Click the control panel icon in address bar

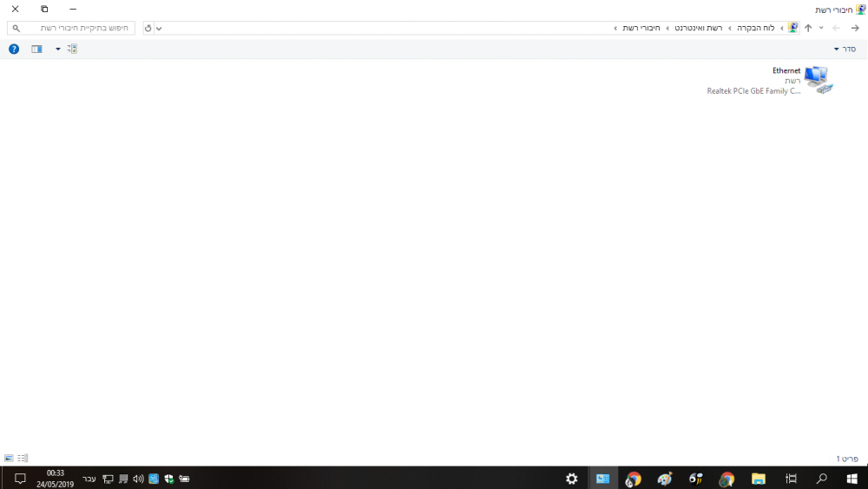pyautogui.click(x=792, y=28)
